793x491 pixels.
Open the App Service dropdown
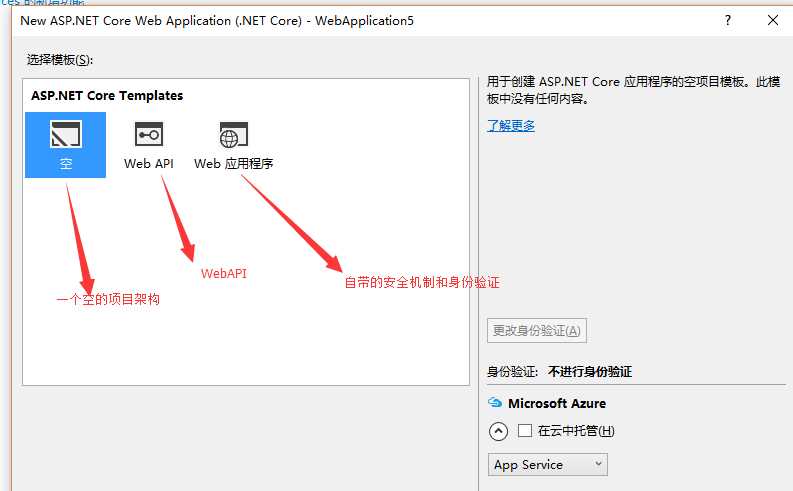point(548,465)
